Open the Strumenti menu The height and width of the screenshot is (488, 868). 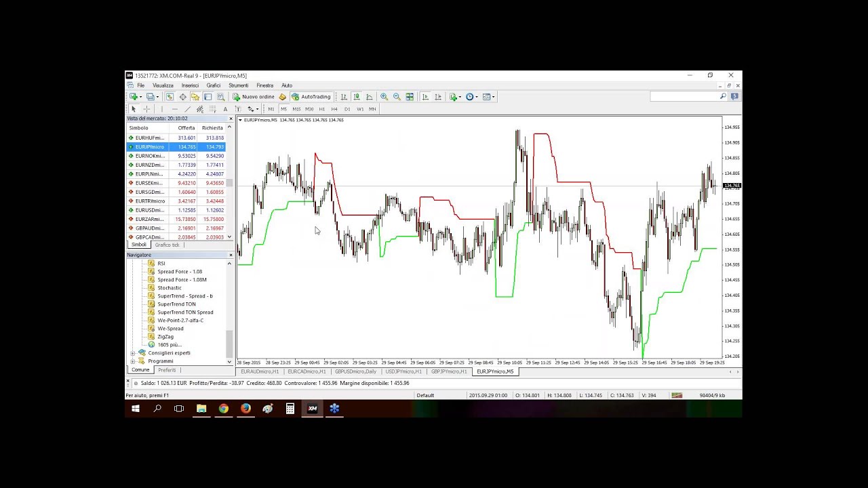[238, 85]
